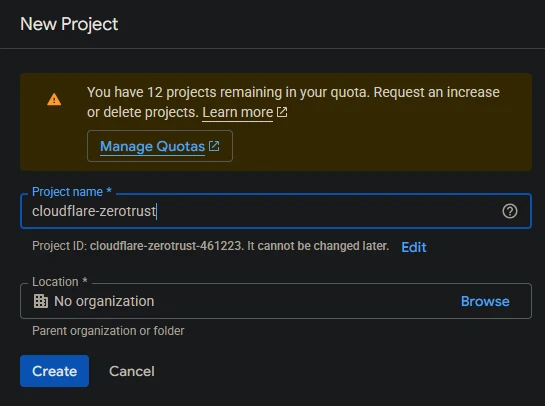
Task: Open Manage Quotas
Action: coord(160,146)
